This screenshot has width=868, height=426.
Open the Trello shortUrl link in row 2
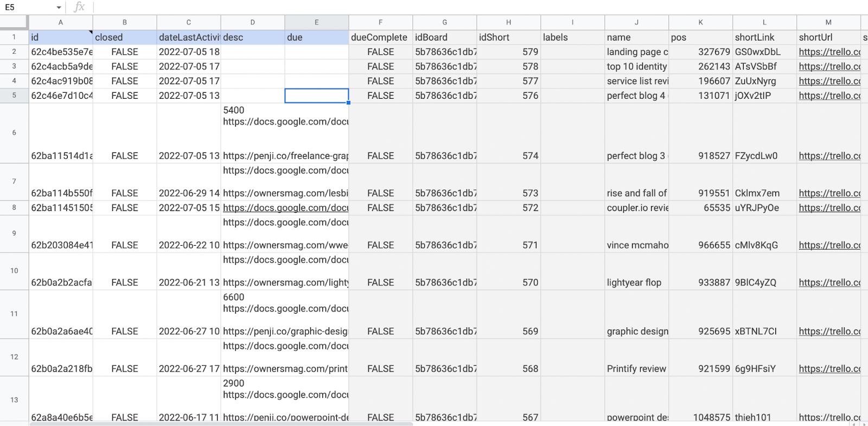(829, 52)
